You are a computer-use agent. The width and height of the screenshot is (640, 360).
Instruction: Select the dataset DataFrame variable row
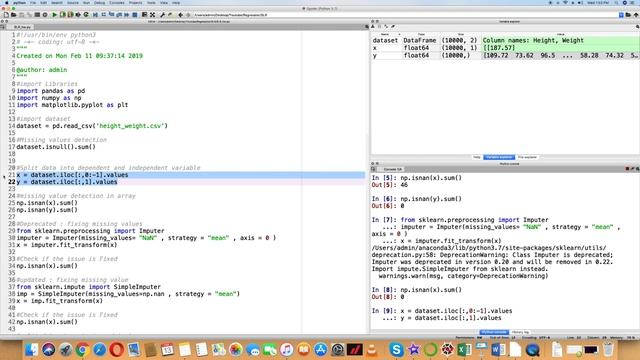click(x=505, y=40)
